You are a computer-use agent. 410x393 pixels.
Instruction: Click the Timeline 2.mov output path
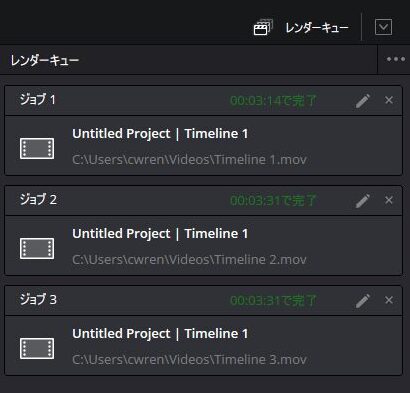189,260
